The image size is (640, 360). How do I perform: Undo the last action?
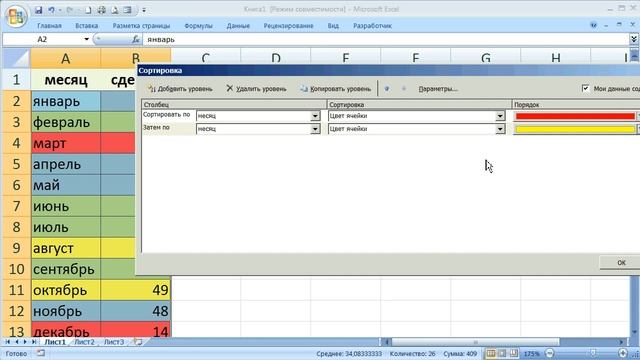(x=51, y=10)
